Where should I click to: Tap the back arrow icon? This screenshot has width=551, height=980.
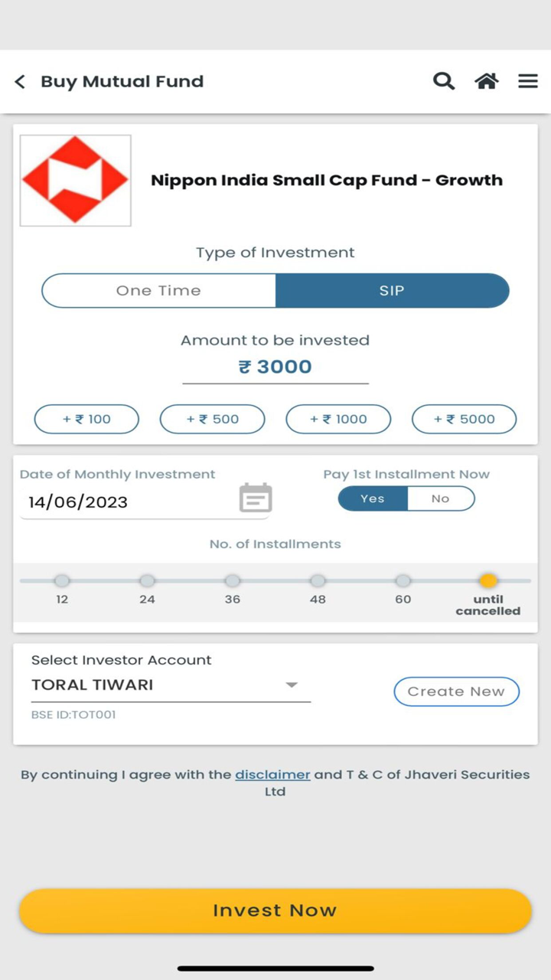tap(21, 81)
